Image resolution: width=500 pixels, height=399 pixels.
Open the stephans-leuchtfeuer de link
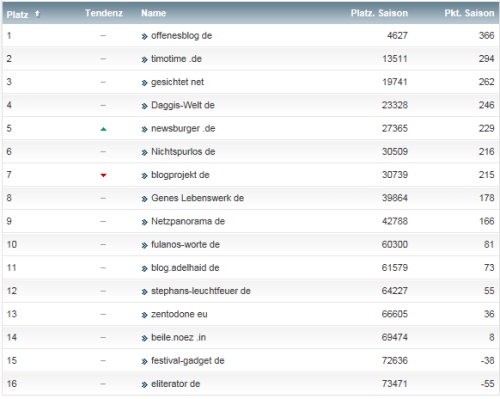[x=201, y=291]
